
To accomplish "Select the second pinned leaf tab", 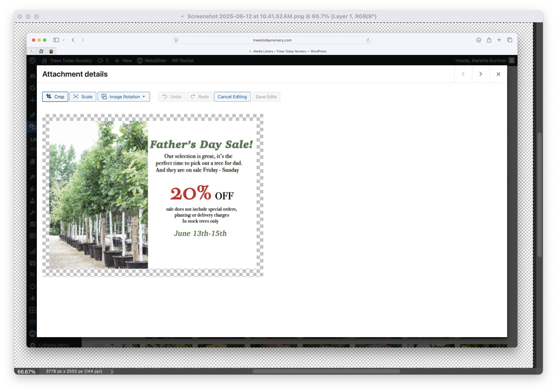I will coord(41,51).
